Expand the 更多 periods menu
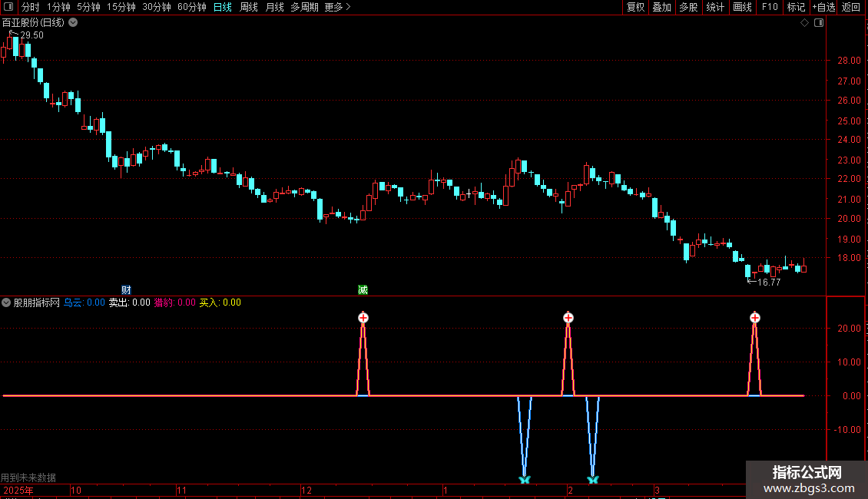The image size is (868, 499). tap(337, 7)
